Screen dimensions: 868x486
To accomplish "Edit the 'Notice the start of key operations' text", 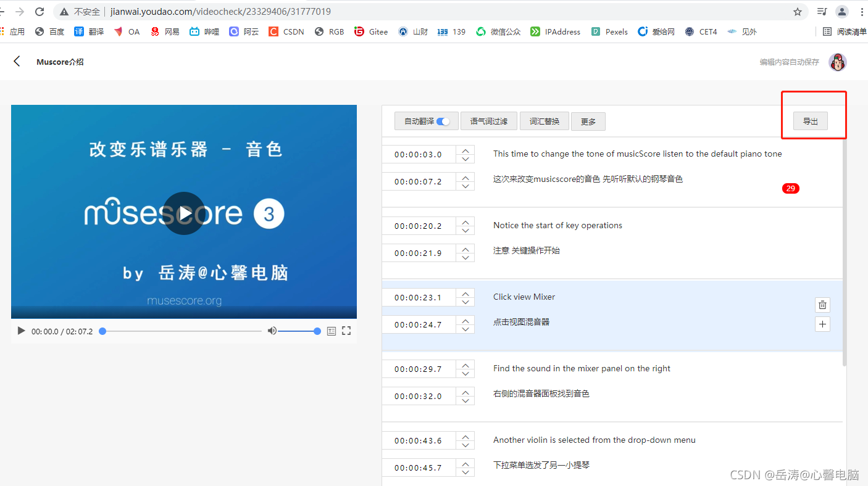I will (557, 225).
